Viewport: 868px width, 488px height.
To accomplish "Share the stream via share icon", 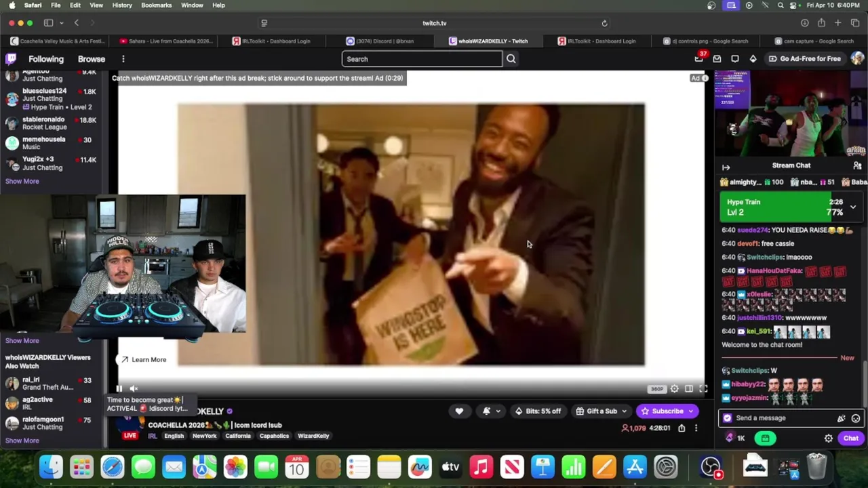I will [x=682, y=428].
